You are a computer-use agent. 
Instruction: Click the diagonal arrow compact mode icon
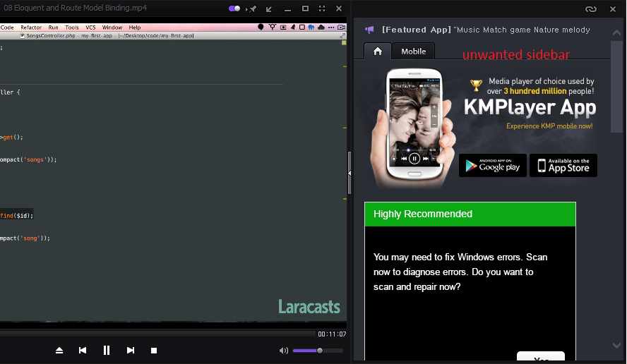[x=269, y=8]
